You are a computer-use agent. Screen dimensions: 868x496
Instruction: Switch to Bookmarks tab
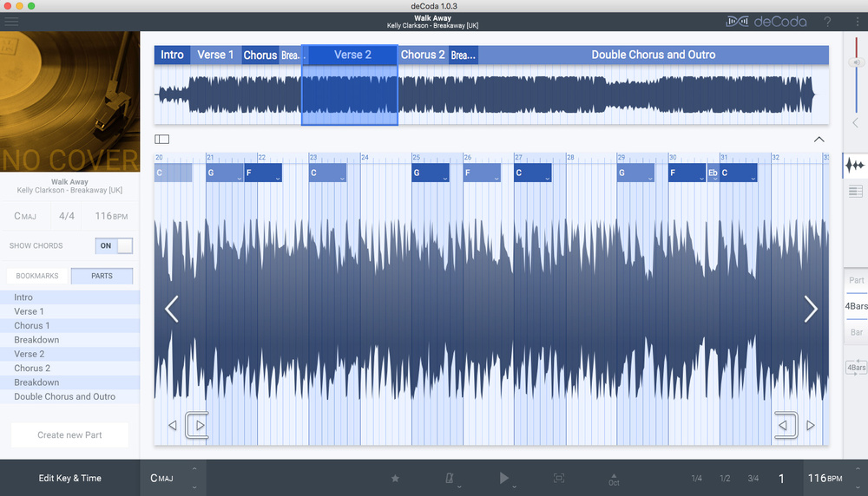pos(37,276)
